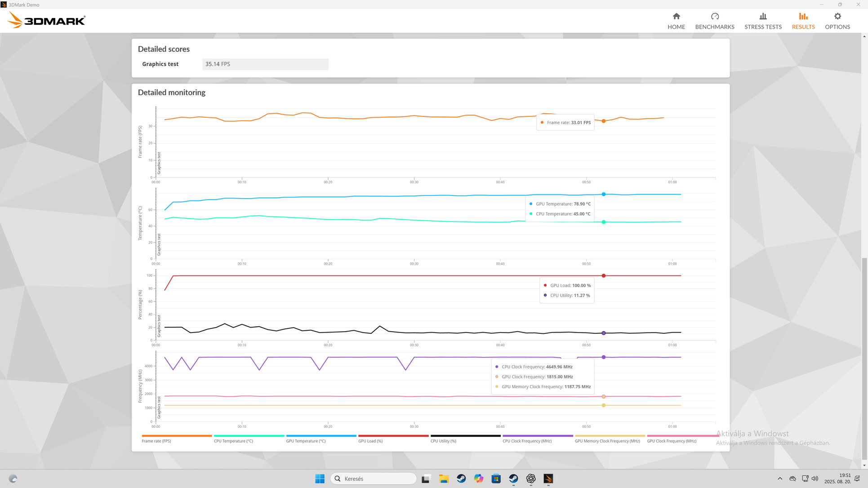Click the Windows Start button
Screen dimensions: 868x488
(320, 479)
